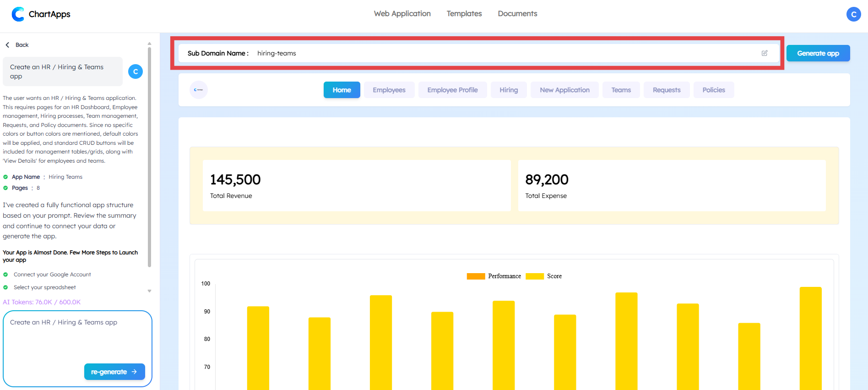Open the Templates menu
Viewport: 868px width, 390px height.
pos(464,14)
